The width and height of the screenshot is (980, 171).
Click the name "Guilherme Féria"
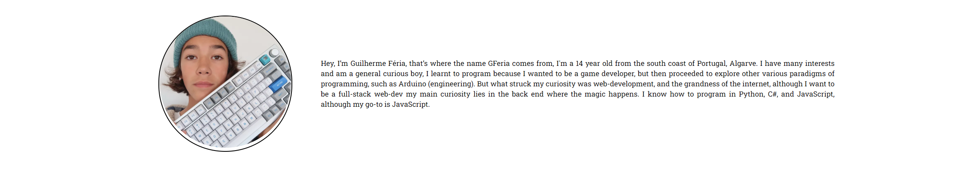tap(378, 63)
